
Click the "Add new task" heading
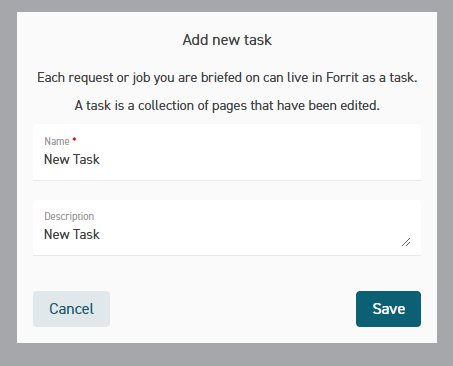click(227, 40)
